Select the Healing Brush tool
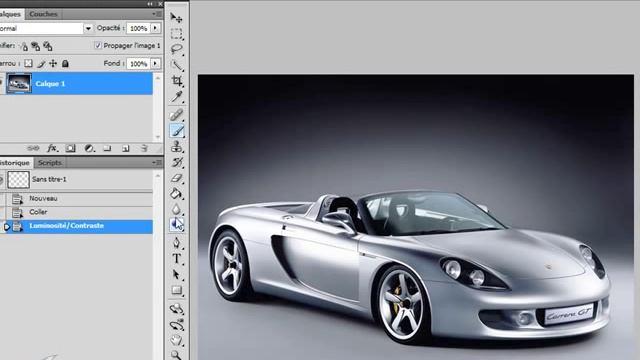This screenshot has width=640, height=360. tap(176, 115)
